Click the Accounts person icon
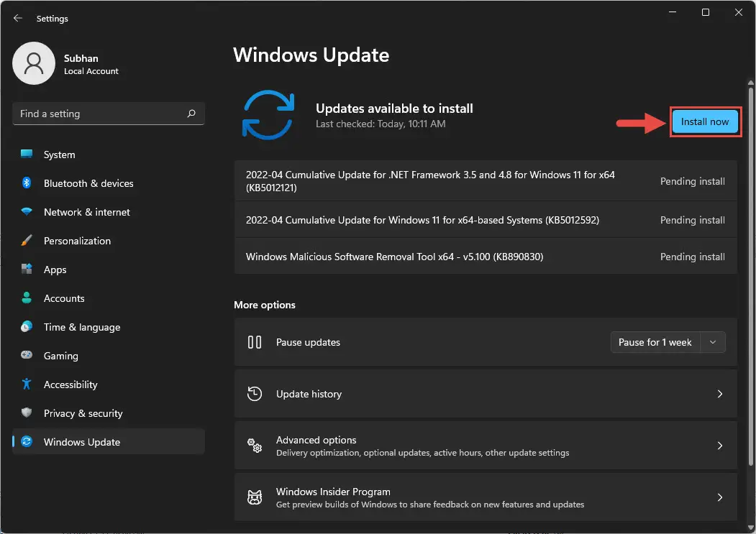756x534 pixels. click(x=27, y=298)
